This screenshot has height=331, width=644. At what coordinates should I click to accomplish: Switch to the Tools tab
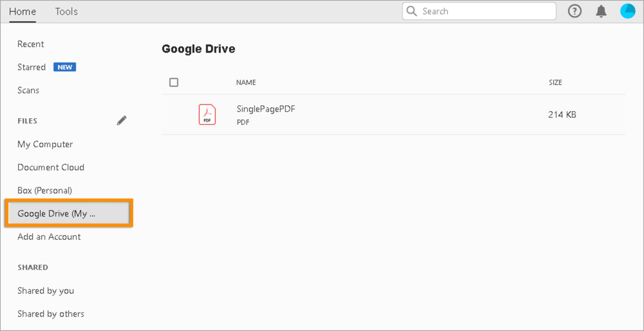66,11
